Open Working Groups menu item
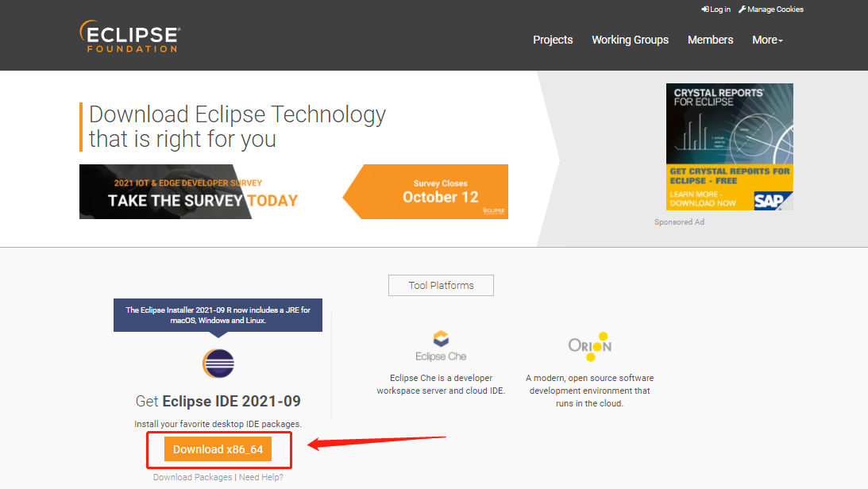 coord(630,40)
